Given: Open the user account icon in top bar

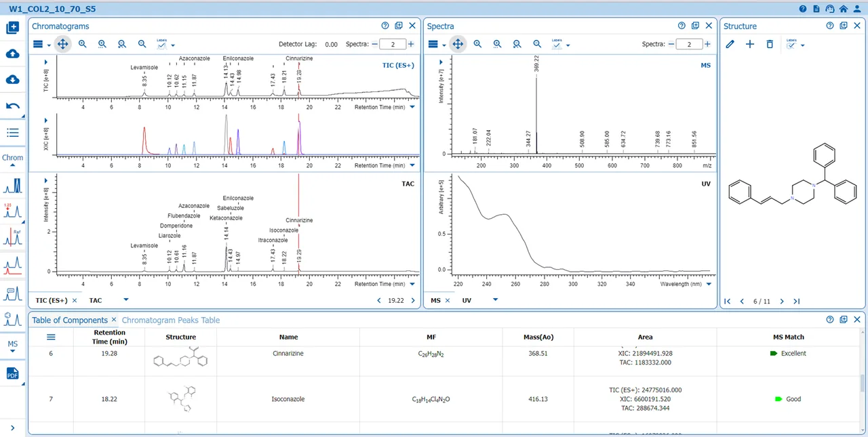Looking at the screenshot, I should 857,9.
